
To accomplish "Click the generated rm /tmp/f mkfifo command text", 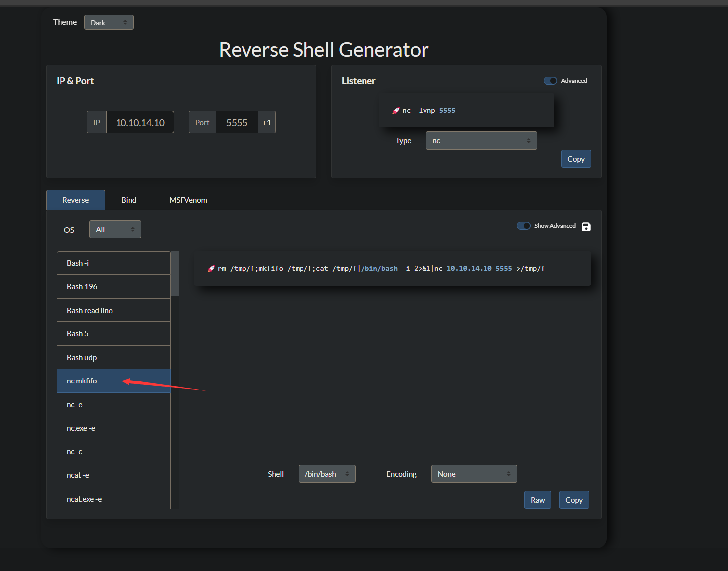I will click(x=381, y=269).
